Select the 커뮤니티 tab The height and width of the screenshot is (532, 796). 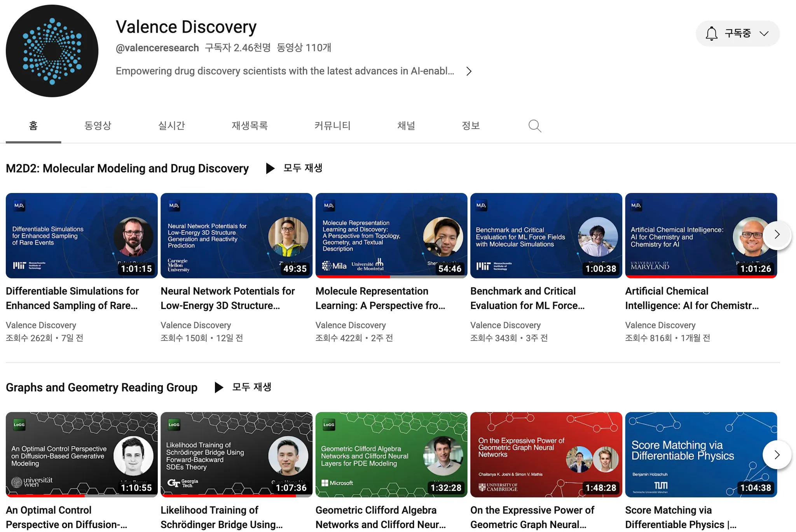[332, 125]
